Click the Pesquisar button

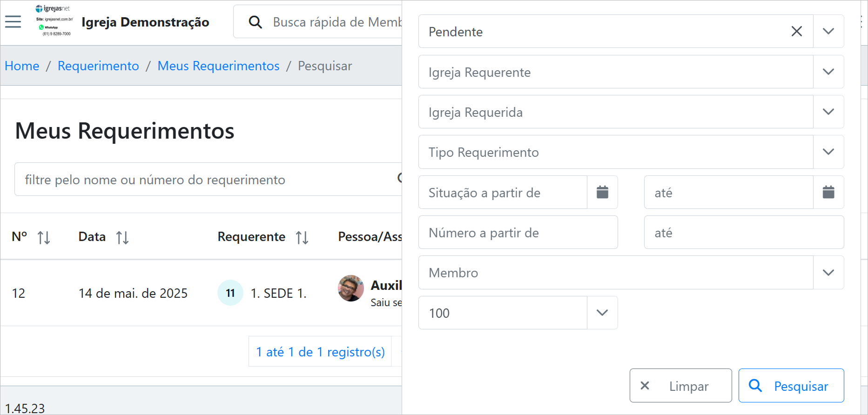click(x=791, y=386)
